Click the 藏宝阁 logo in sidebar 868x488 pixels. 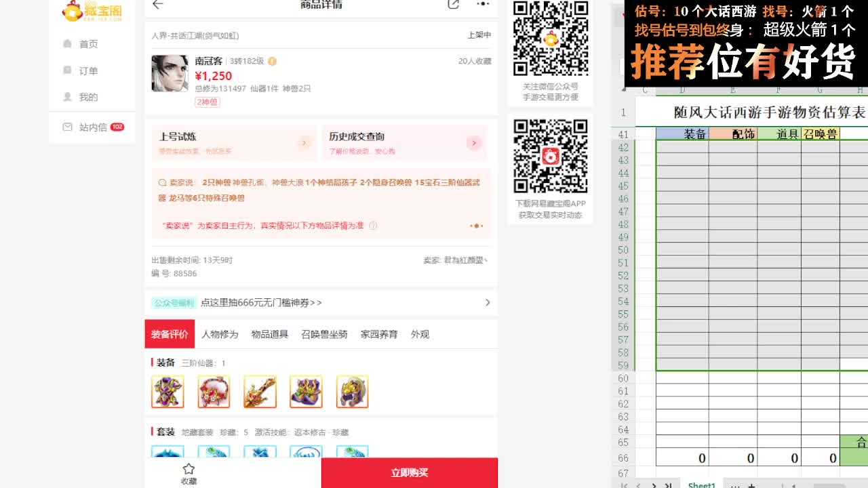tap(94, 12)
